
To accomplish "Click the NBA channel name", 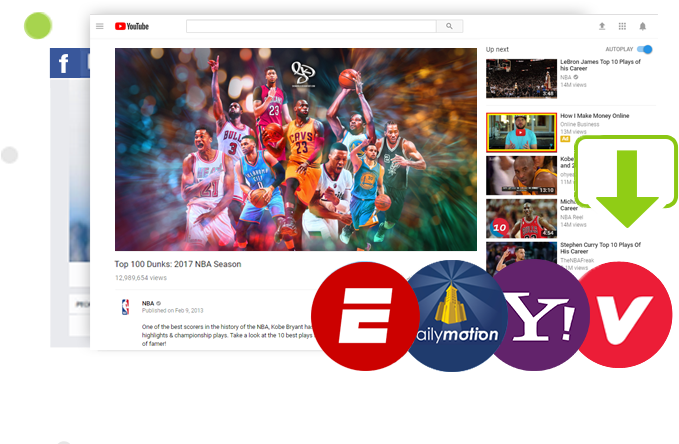I will 148,303.
